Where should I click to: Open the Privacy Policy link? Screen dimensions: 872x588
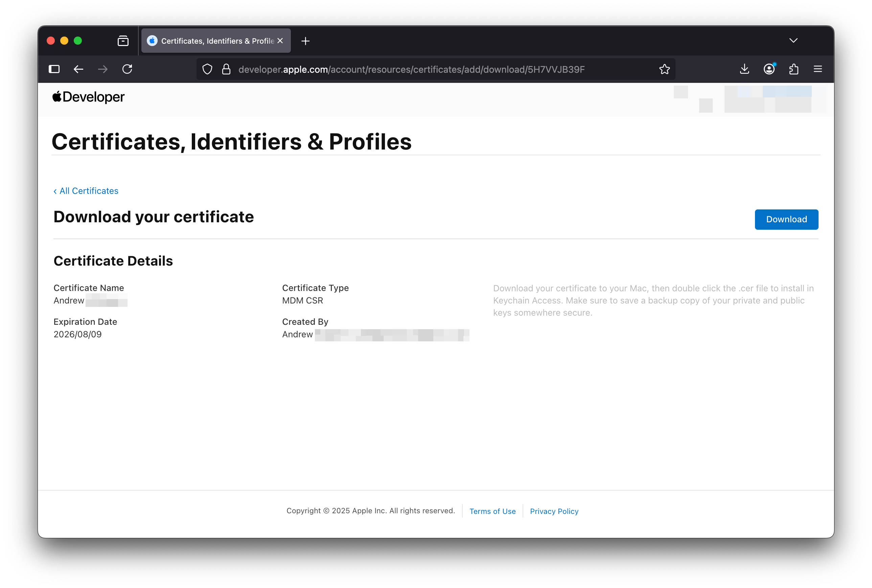click(x=554, y=511)
